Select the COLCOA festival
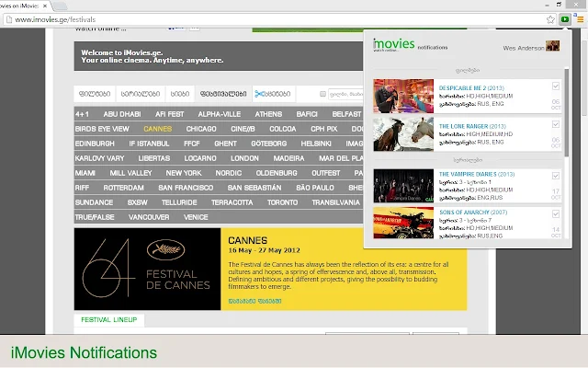The image size is (588, 368). coord(283,129)
